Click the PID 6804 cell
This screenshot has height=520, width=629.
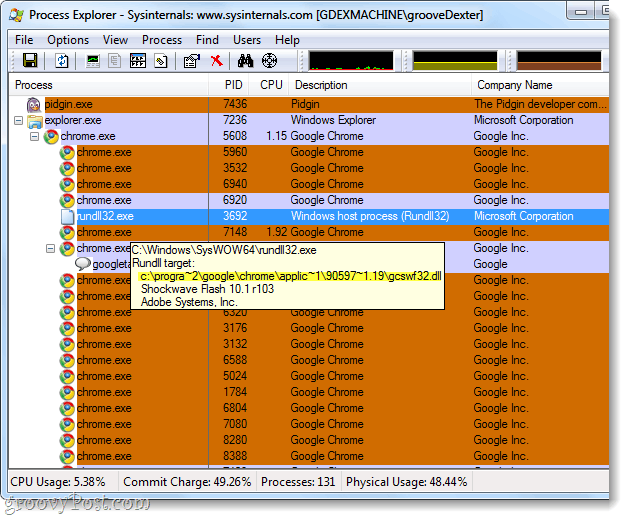[235, 408]
